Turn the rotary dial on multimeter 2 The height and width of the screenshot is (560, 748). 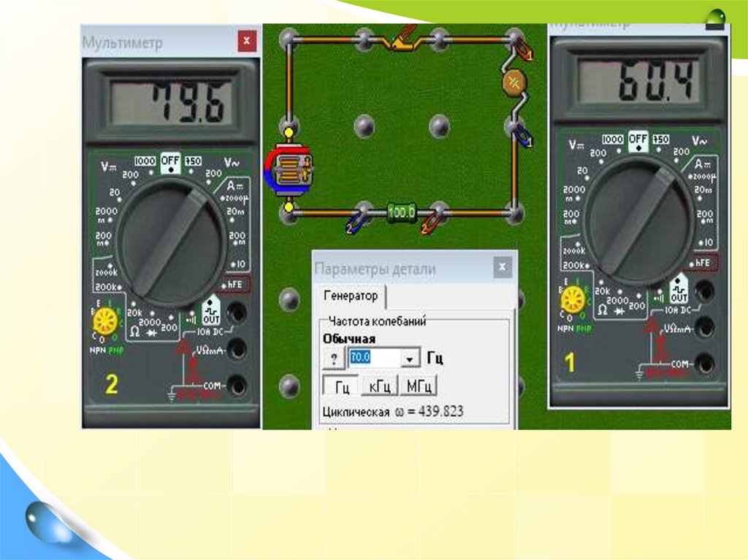click(172, 242)
